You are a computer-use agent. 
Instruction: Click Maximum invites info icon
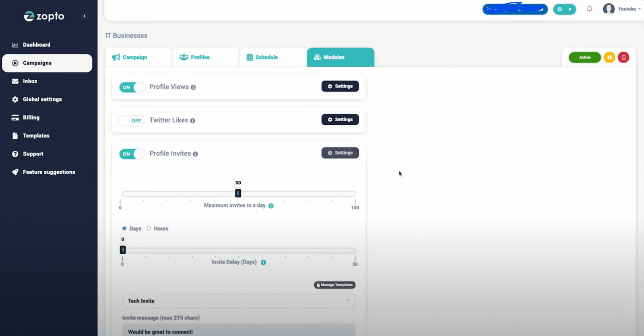[271, 206]
